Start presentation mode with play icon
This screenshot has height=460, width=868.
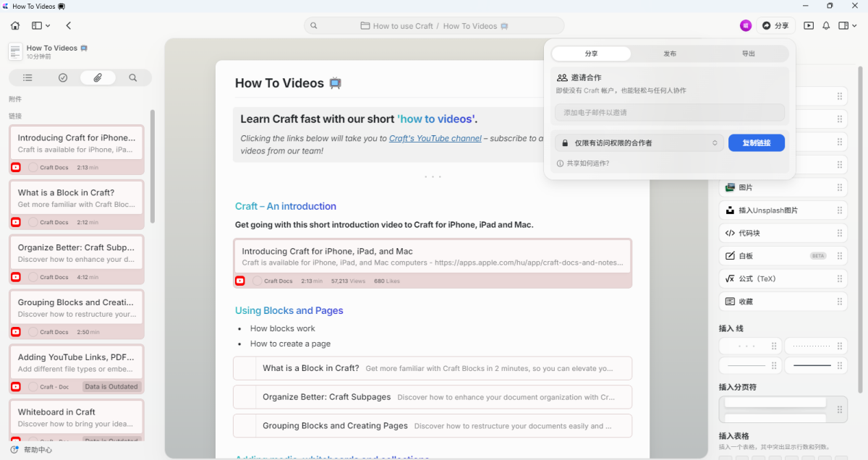point(808,25)
